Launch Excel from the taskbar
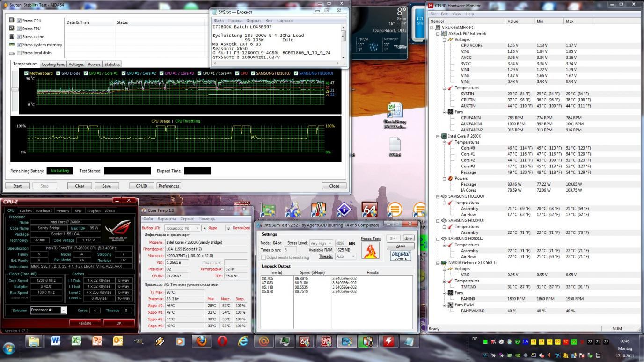The height and width of the screenshot is (362, 644). [76, 341]
